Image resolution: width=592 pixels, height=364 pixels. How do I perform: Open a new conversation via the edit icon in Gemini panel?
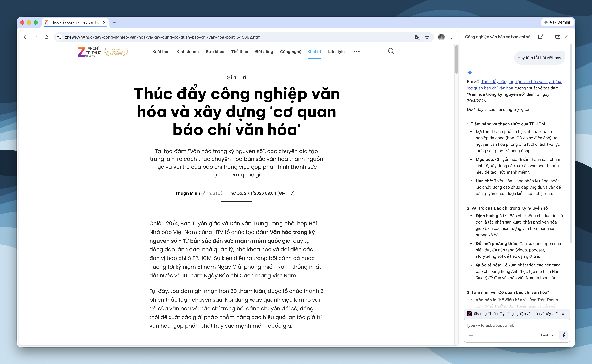click(541, 37)
